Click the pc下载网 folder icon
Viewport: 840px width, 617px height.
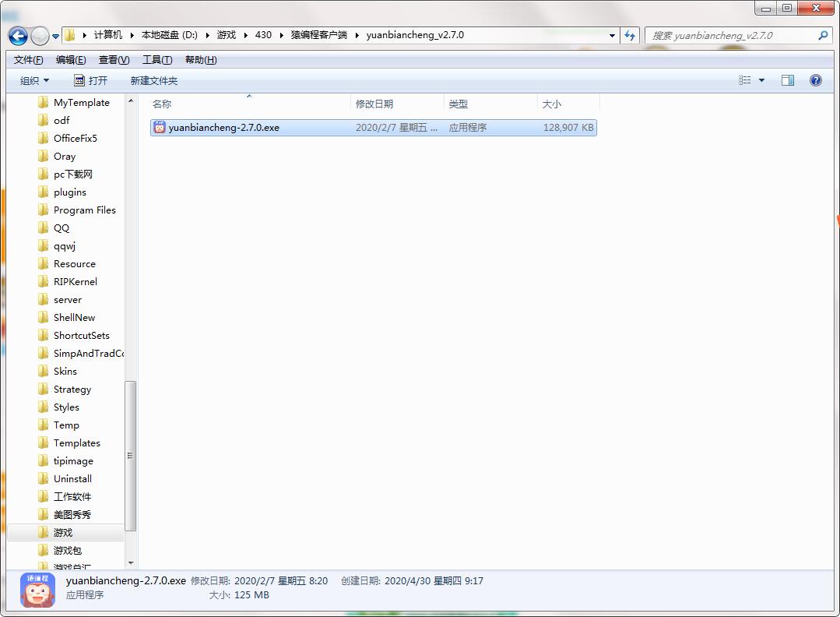(44, 175)
